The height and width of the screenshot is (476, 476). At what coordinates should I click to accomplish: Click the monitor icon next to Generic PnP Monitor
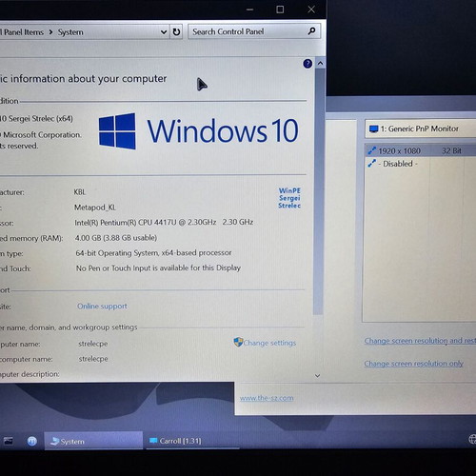(374, 129)
